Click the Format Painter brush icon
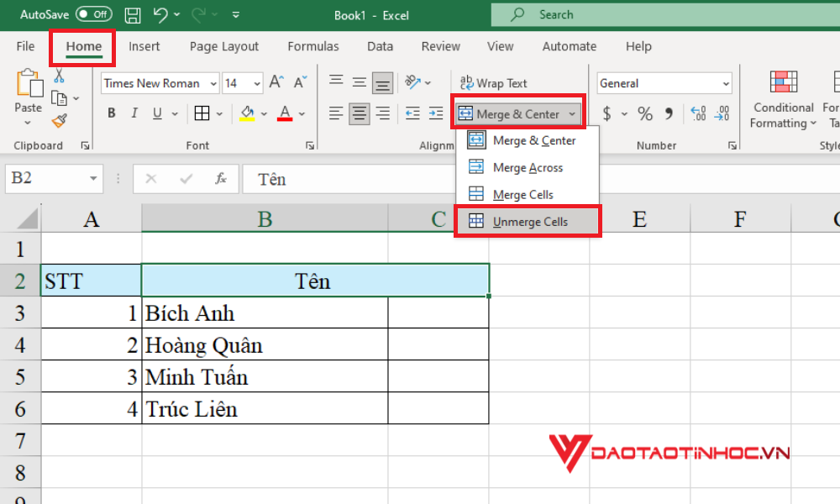 tap(59, 121)
